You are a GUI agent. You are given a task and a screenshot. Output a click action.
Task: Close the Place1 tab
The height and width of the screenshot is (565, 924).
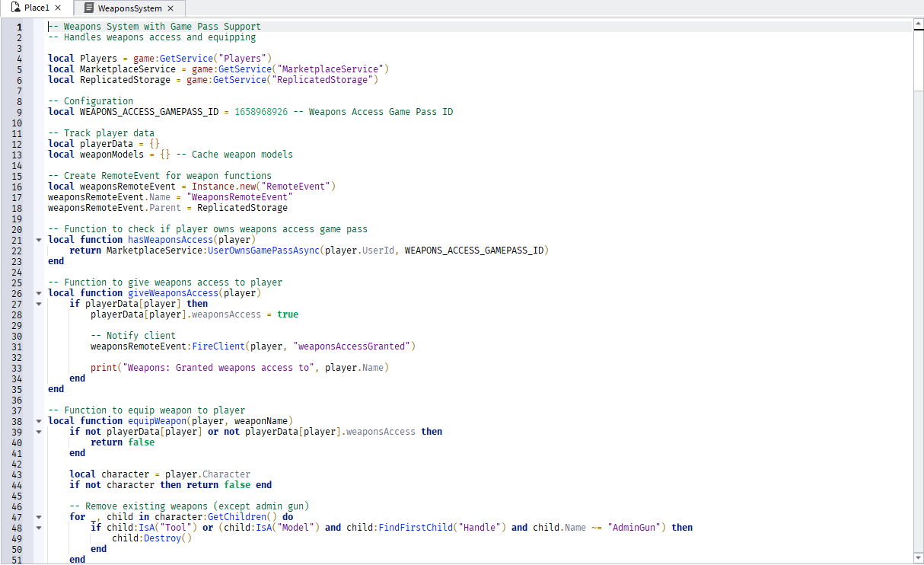point(58,8)
